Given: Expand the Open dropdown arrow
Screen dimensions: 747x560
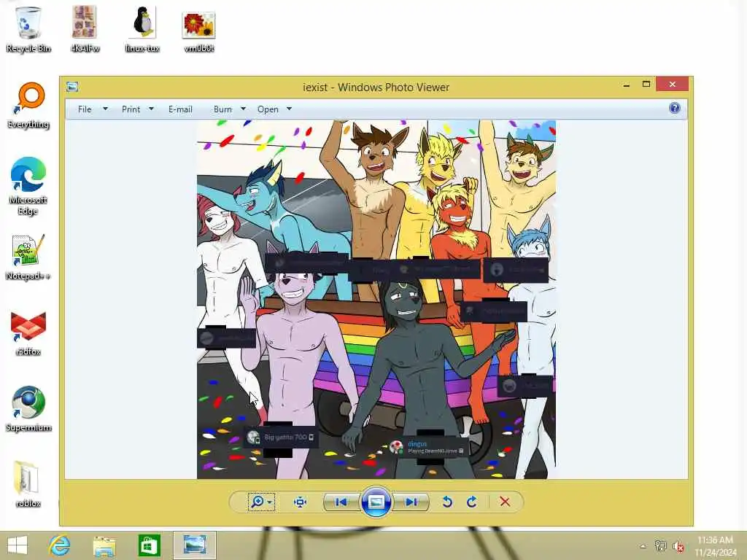Looking at the screenshot, I should pyautogui.click(x=289, y=109).
